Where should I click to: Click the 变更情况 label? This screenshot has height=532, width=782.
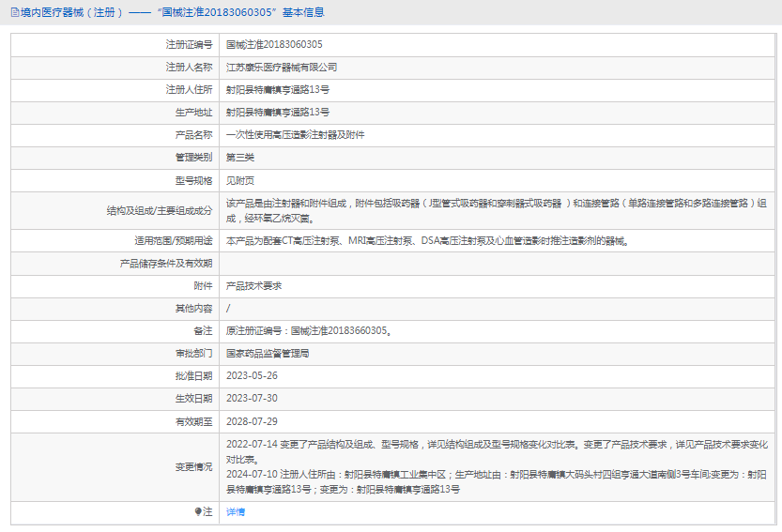click(x=193, y=467)
